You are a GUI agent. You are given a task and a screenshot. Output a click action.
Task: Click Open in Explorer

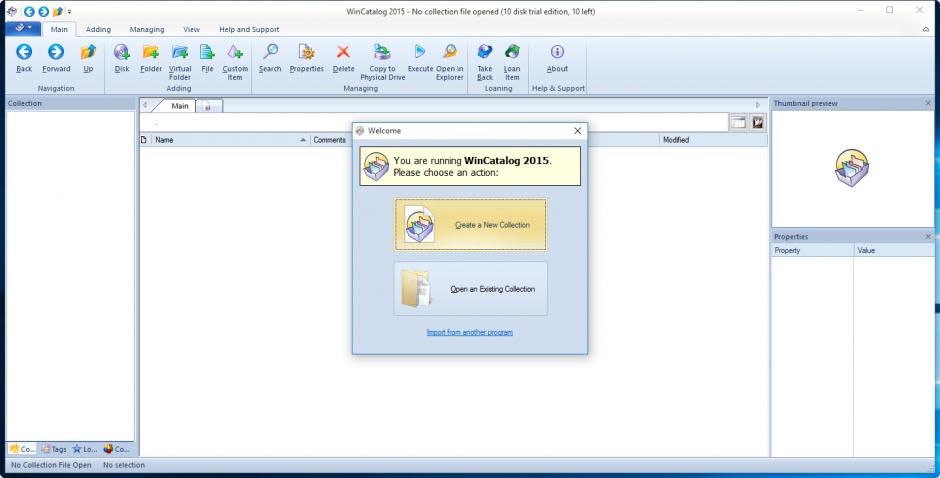coord(450,52)
